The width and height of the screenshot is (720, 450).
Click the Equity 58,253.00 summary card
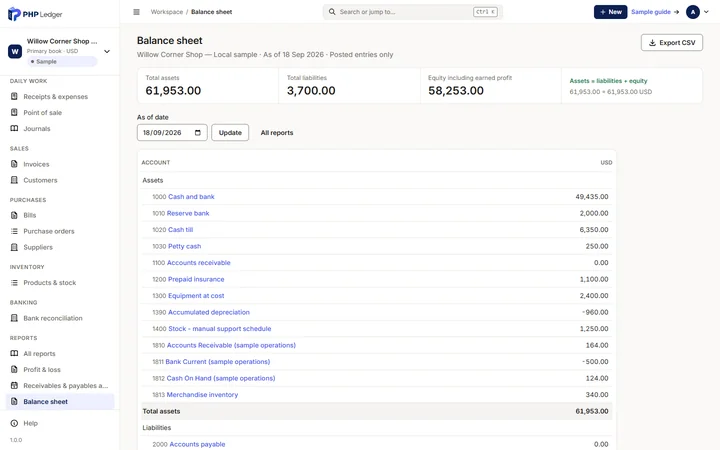(490, 86)
